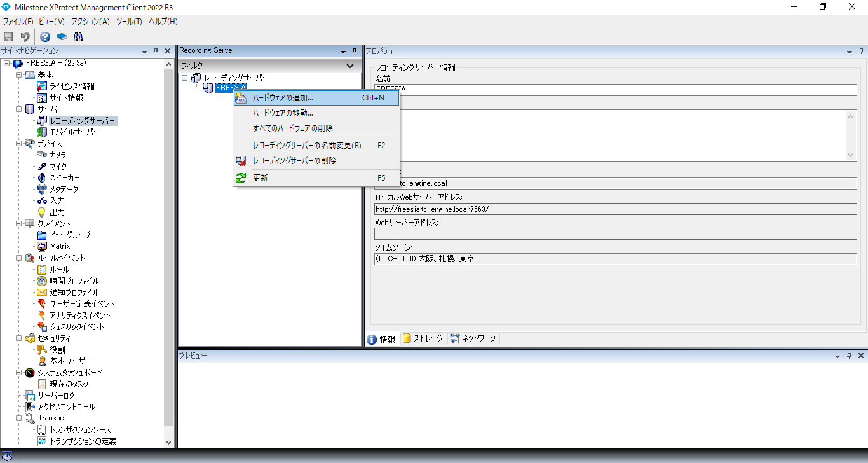Collapse レコーディングサーバー root in middle pane
The height and width of the screenshot is (463, 868).
pos(184,78)
